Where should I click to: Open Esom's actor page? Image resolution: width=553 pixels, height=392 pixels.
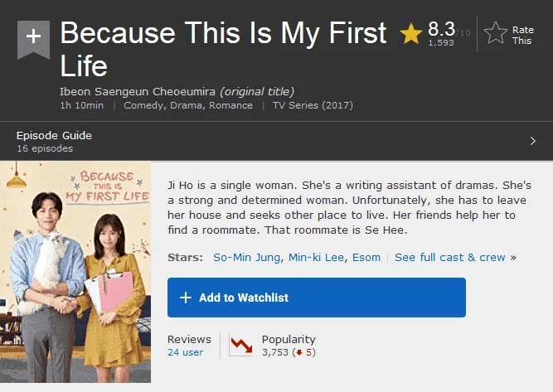click(x=366, y=258)
